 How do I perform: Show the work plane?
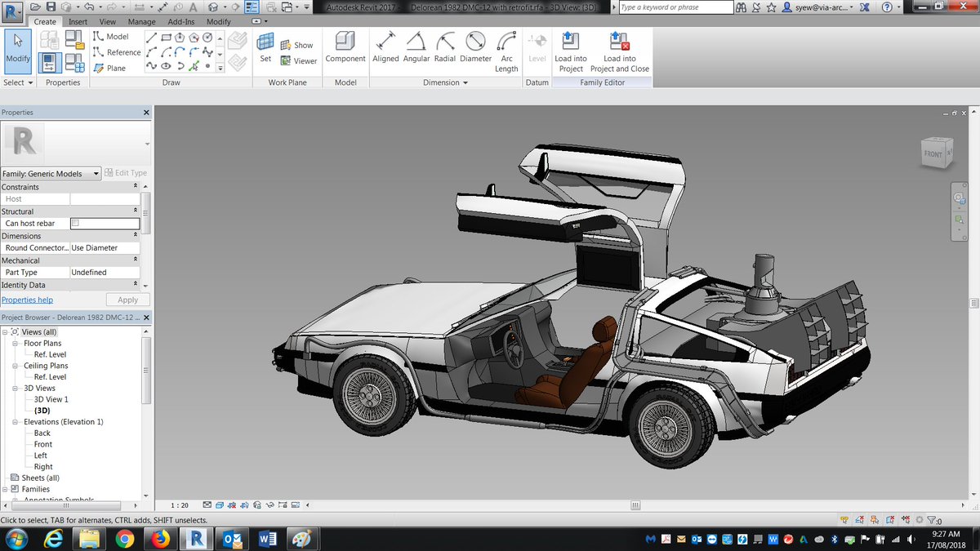click(x=296, y=45)
